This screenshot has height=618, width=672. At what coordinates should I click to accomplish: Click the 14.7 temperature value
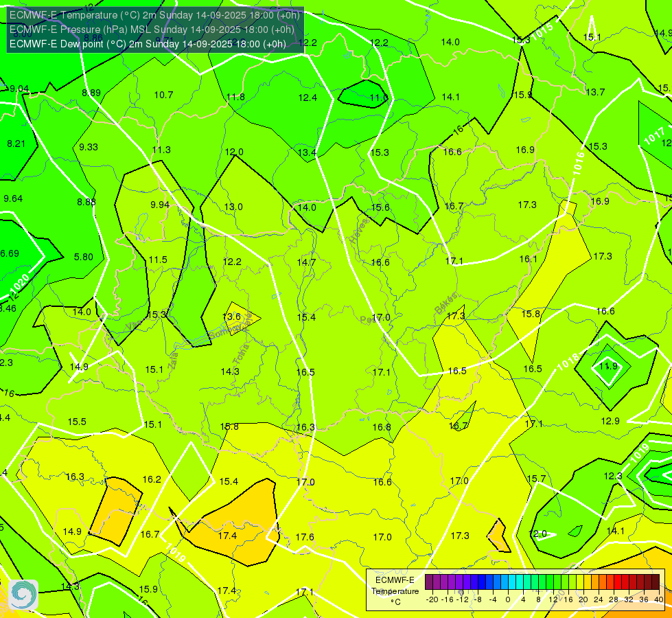click(306, 262)
